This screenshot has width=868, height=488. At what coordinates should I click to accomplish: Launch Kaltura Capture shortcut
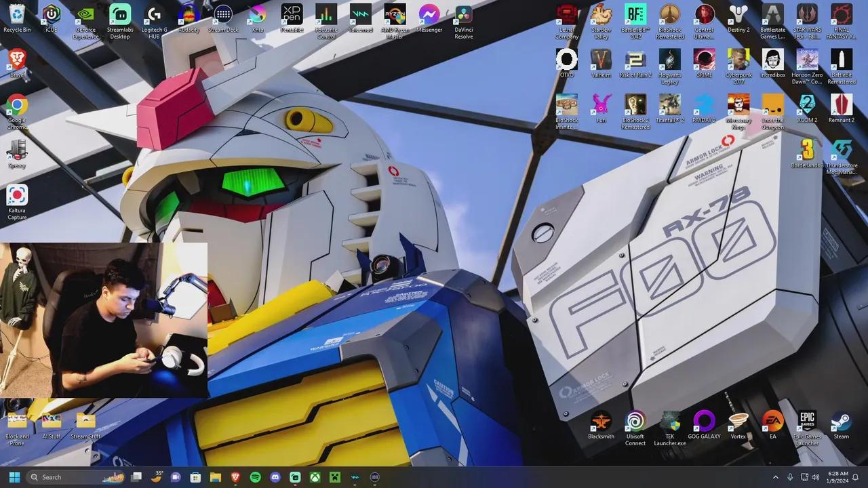(x=17, y=202)
